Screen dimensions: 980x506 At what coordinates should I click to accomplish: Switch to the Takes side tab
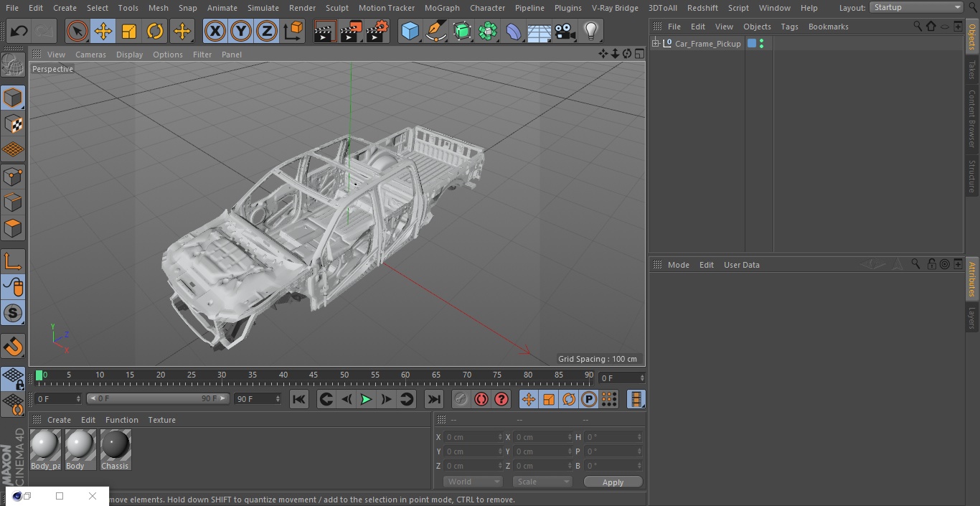pos(972,70)
